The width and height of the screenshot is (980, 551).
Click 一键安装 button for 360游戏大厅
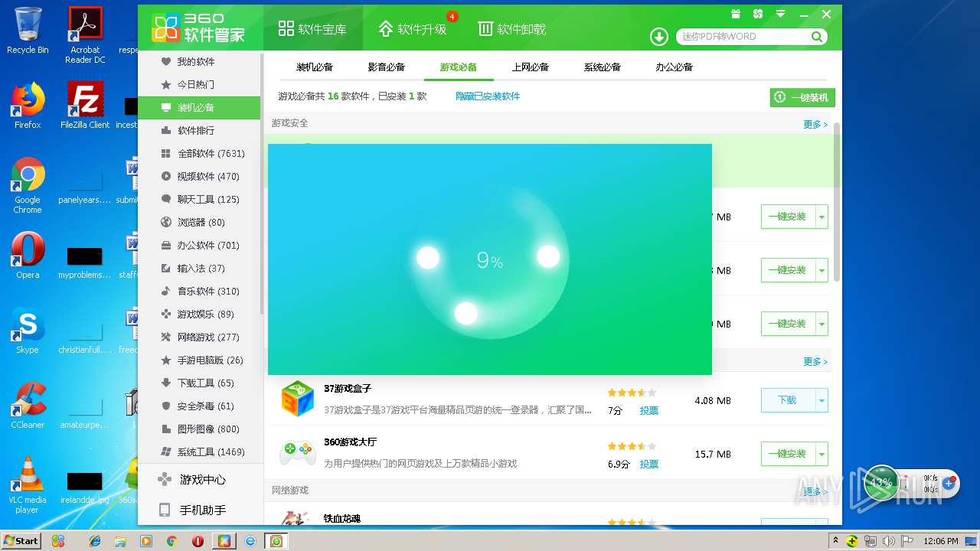click(788, 454)
